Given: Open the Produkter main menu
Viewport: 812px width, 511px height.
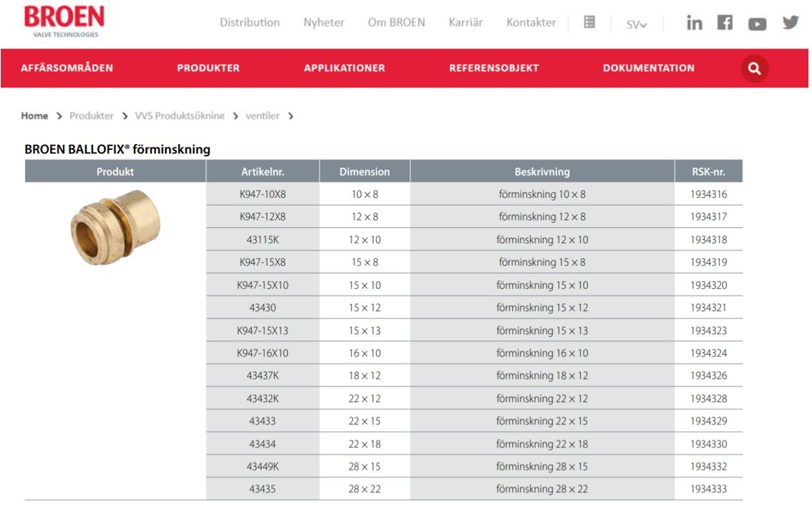Looking at the screenshot, I should (x=208, y=68).
